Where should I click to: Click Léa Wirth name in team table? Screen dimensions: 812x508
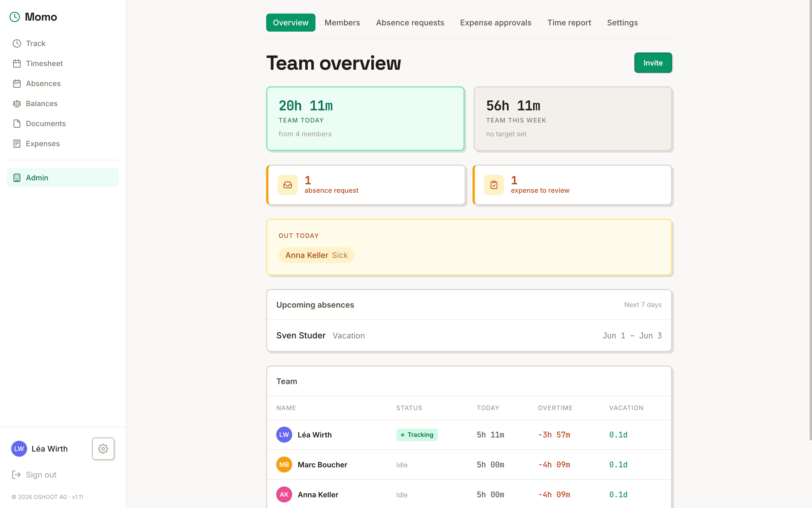point(314,435)
